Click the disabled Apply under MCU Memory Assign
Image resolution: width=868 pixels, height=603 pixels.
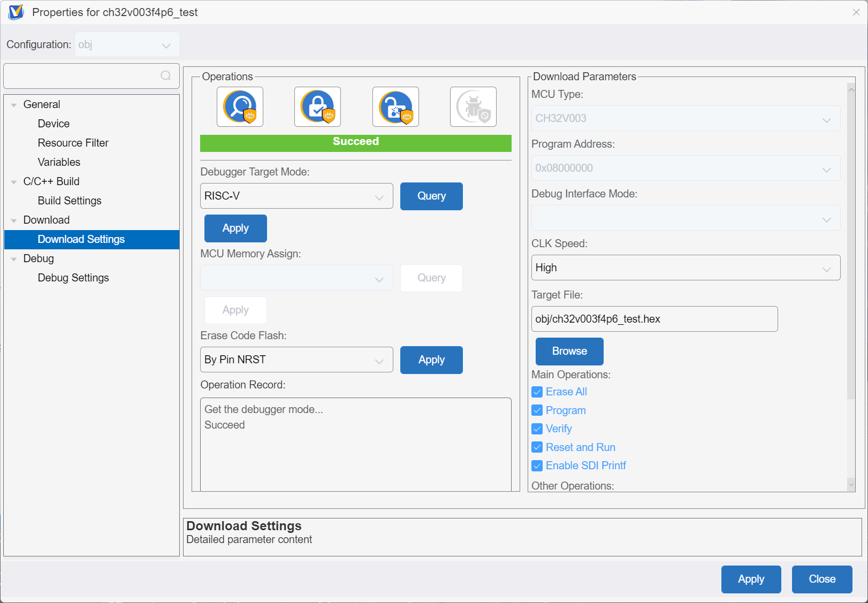(x=235, y=310)
